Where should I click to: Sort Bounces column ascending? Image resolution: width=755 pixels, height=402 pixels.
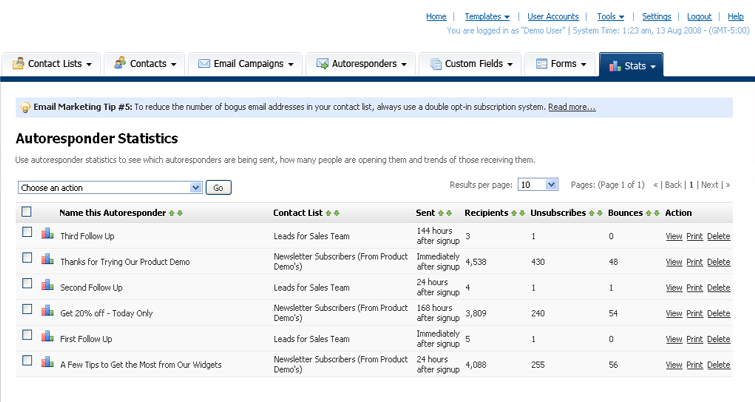(649, 213)
